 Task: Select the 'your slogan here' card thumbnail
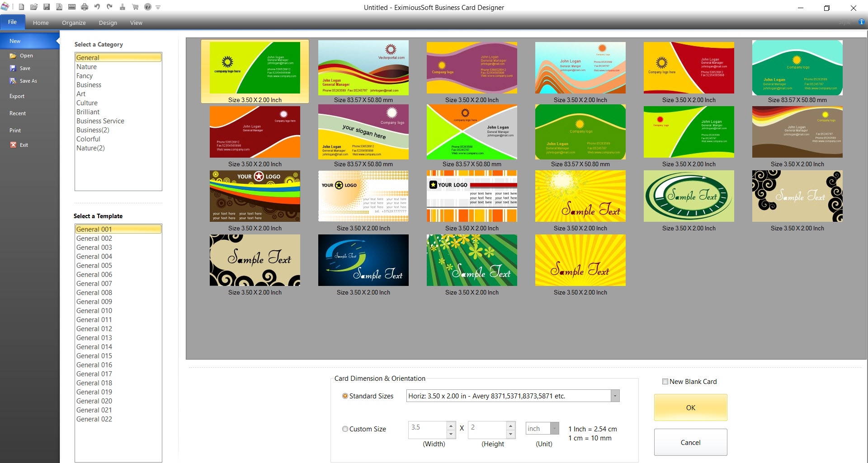click(x=363, y=132)
